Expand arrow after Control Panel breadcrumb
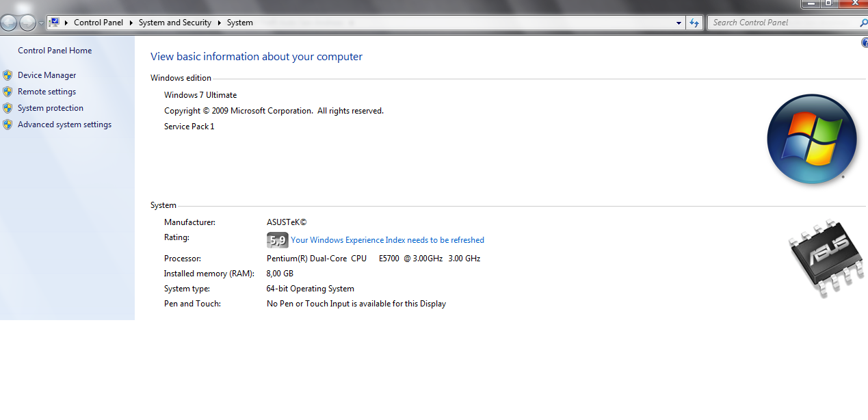Screen dimensions: 868x420 pos(131,23)
